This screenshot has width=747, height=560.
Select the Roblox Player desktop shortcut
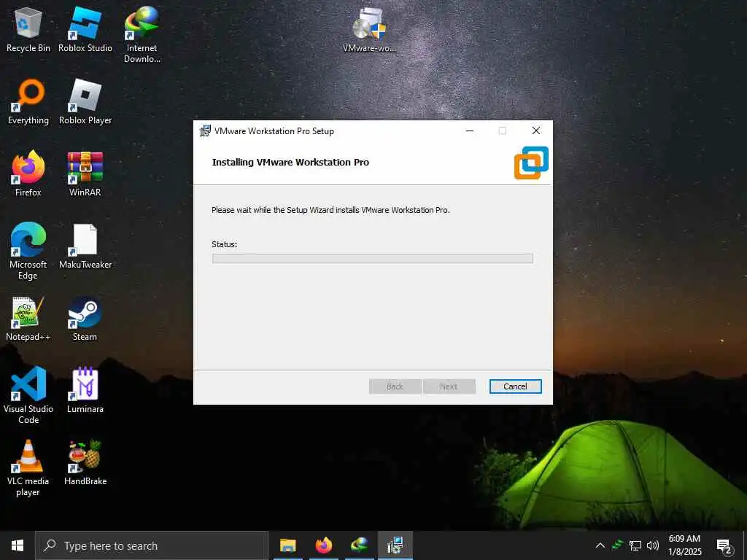pyautogui.click(x=85, y=102)
